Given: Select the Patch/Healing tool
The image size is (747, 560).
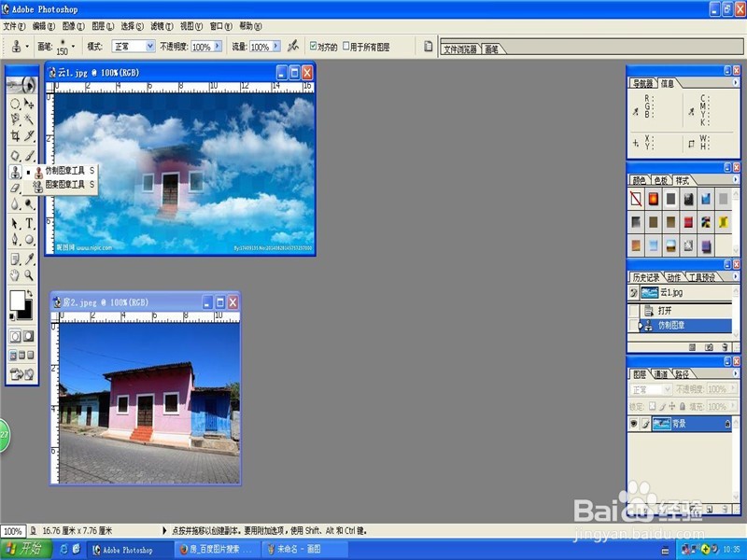Looking at the screenshot, I should click(15, 155).
